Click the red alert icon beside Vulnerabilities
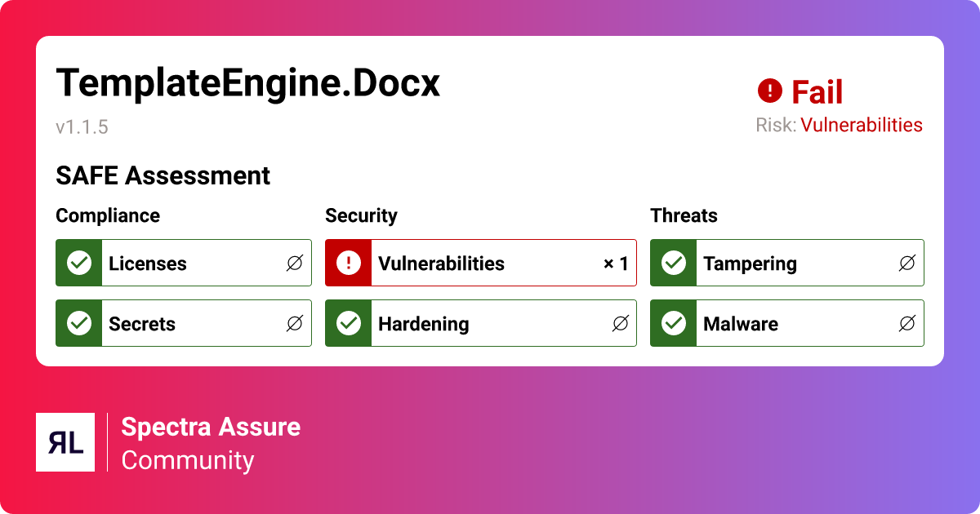 (x=349, y=264)
